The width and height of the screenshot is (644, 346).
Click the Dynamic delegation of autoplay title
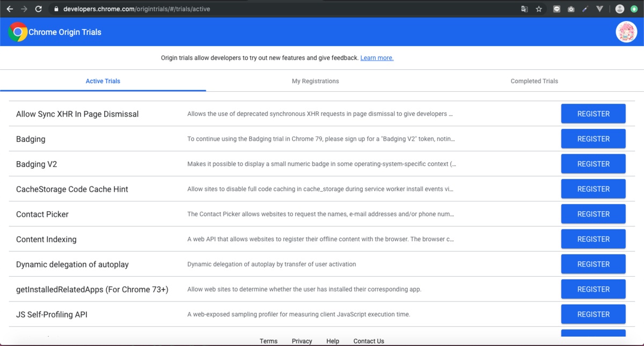pos(72,264)
